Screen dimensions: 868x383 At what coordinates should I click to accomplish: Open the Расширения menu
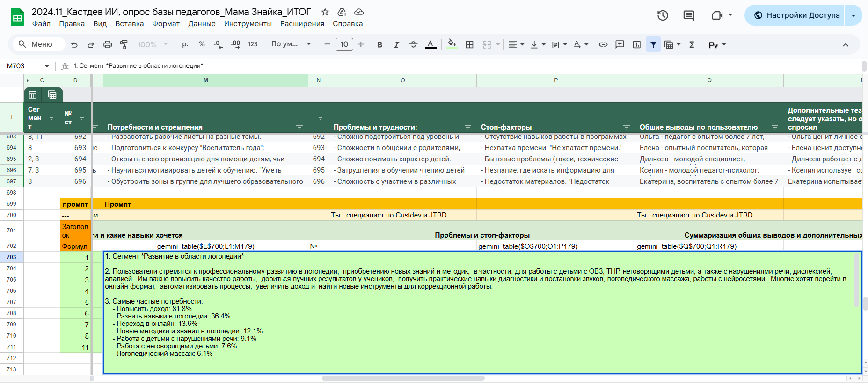pos(302,24)
